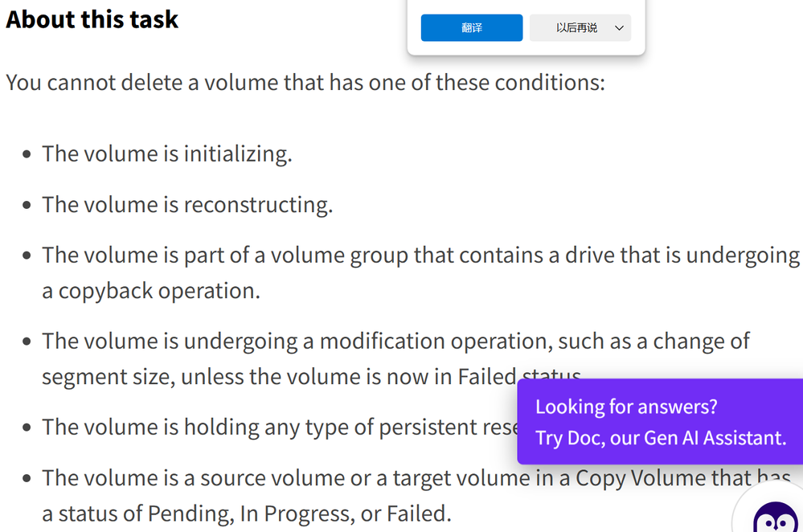Click the a copyback operation text line

(151, 290)
